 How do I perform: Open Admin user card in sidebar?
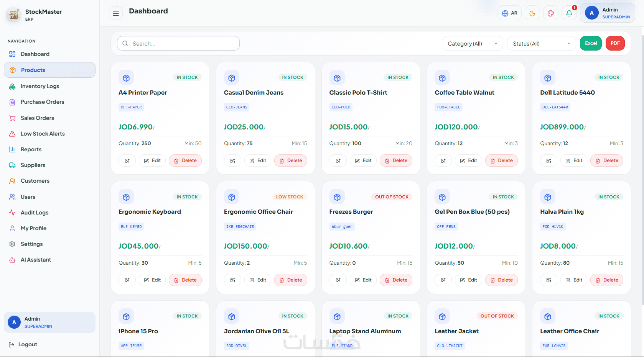49,322
